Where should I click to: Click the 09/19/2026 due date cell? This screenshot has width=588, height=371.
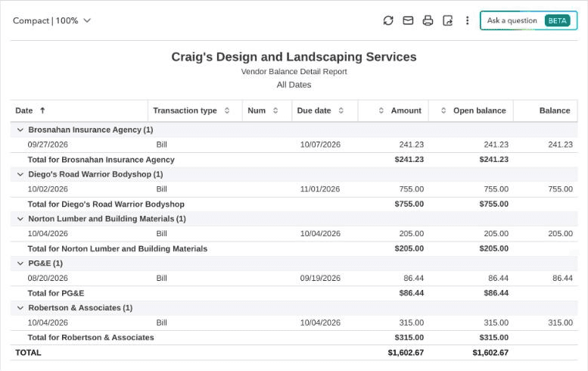point(320,279)
